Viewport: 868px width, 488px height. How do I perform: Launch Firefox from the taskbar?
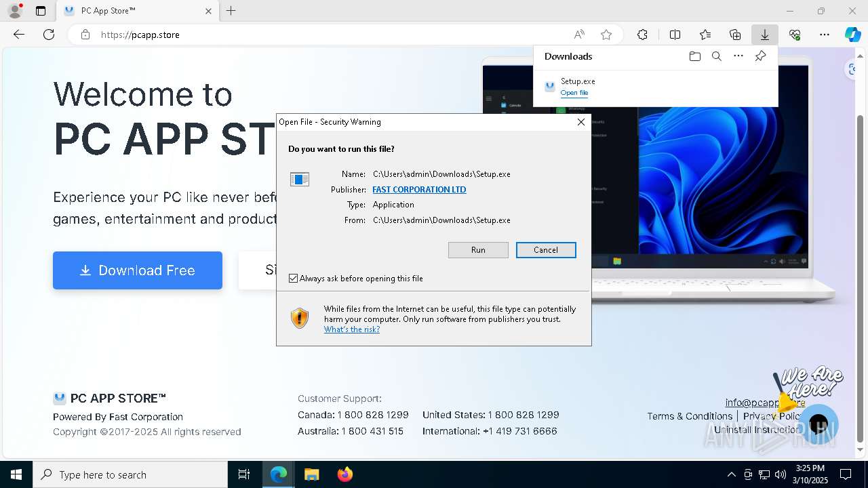point(344,474)
